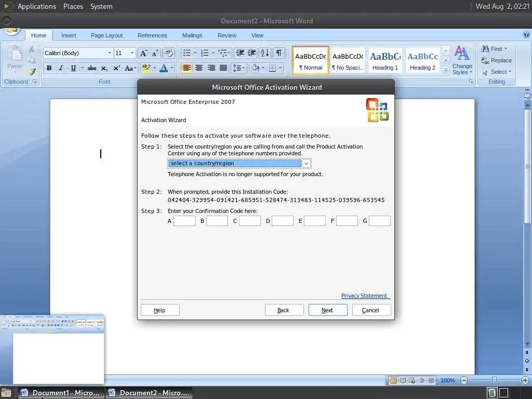Click the Next button in Activation Wizard

point(328,310)
